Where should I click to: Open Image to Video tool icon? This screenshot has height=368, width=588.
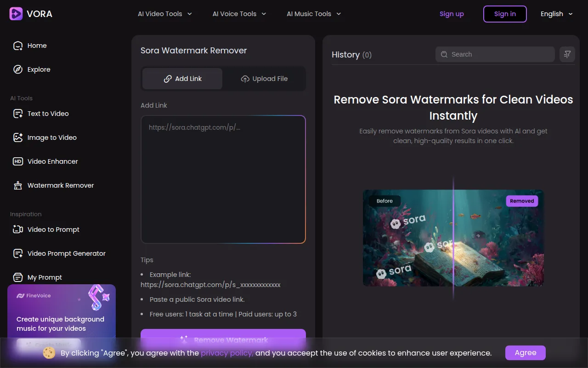pyautogui.click(x=18, y=138)
